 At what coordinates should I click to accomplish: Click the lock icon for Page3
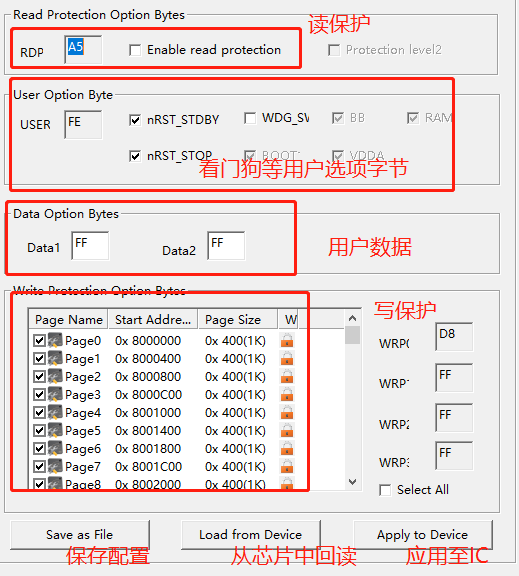pos(287,394)
